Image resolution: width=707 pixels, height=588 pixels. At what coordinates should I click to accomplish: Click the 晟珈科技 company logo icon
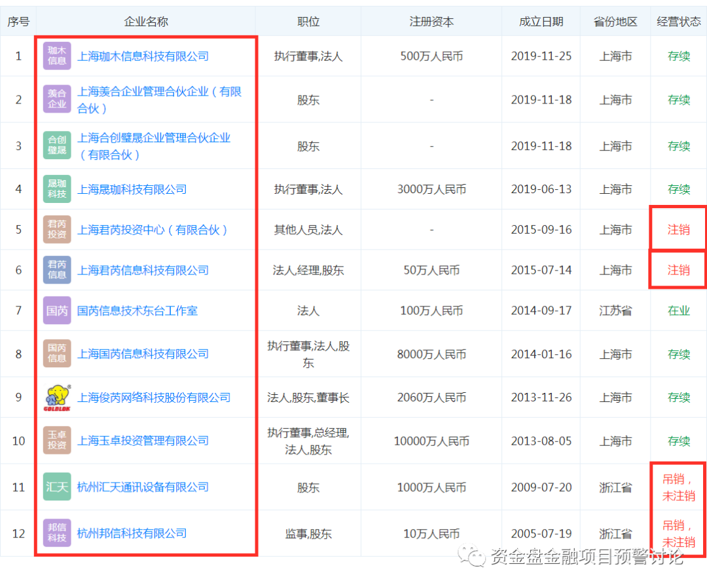tap(57, 189)
